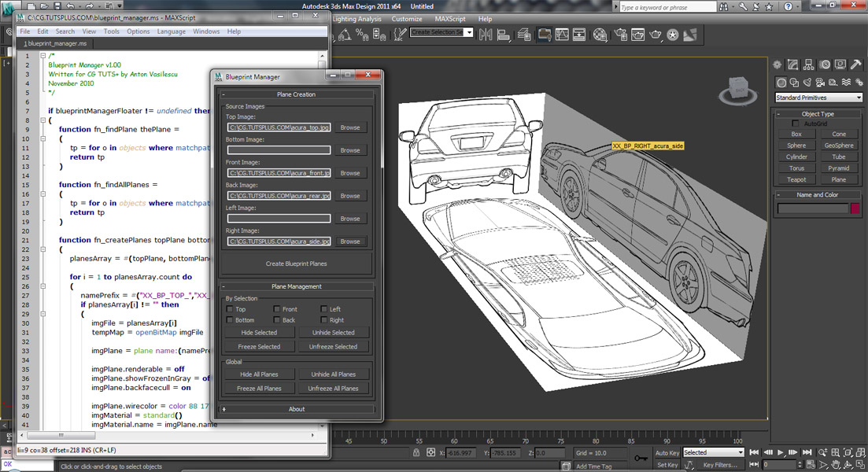Open the Tools menu in MAXScript editor
868x472 pixels.
coord(111,31)
